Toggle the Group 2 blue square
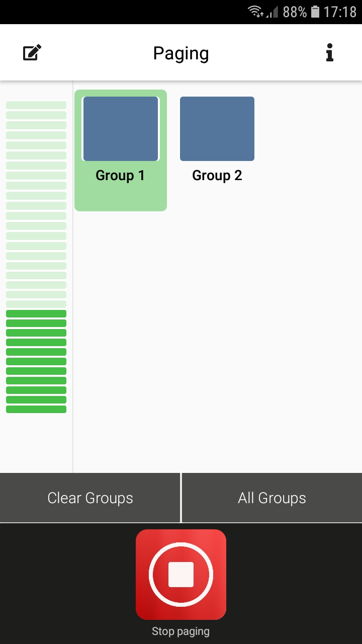362x644 pixels. point(217,129)
